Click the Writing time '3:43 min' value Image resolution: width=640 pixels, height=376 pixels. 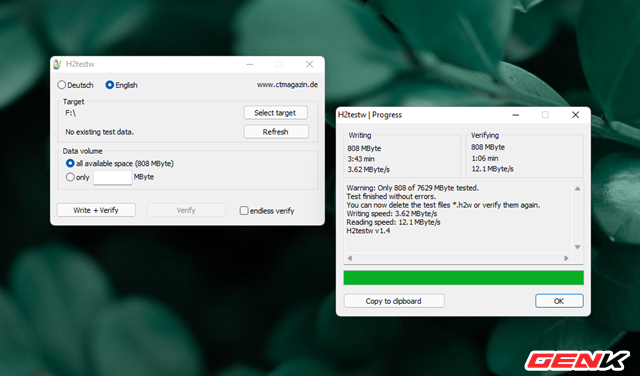(x=361, y=159)
